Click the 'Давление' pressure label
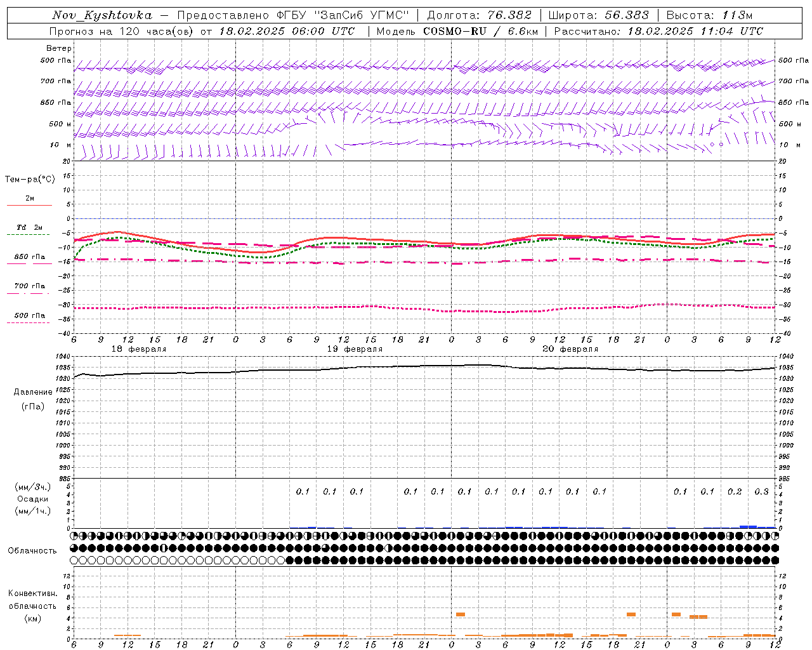 click(33, 392)
